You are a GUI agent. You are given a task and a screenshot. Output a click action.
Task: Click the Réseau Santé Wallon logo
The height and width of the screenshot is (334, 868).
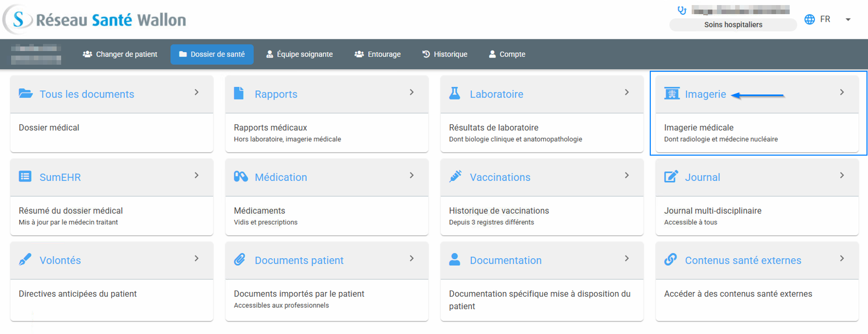click(95, 20)
